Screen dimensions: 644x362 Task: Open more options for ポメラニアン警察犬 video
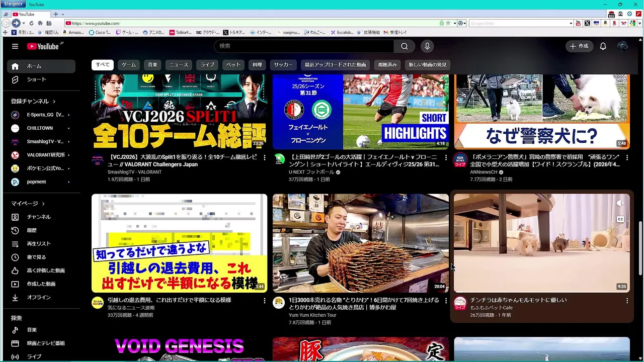(626, 158)
